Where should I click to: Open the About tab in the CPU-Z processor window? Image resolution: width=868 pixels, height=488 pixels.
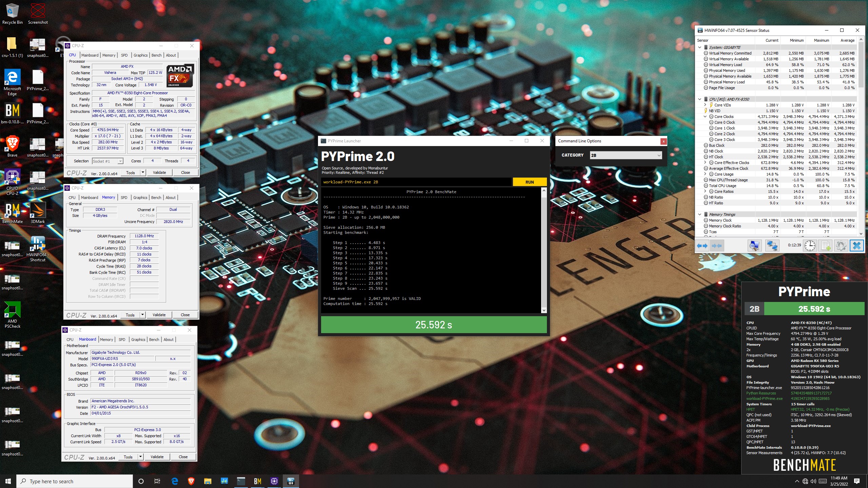coord(171,55)
